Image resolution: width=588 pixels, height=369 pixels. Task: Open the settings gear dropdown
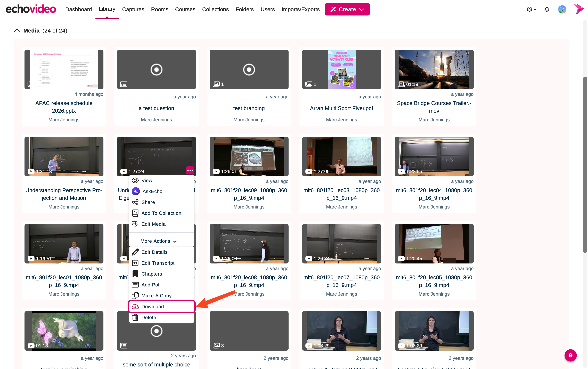(x=531, y=9)
